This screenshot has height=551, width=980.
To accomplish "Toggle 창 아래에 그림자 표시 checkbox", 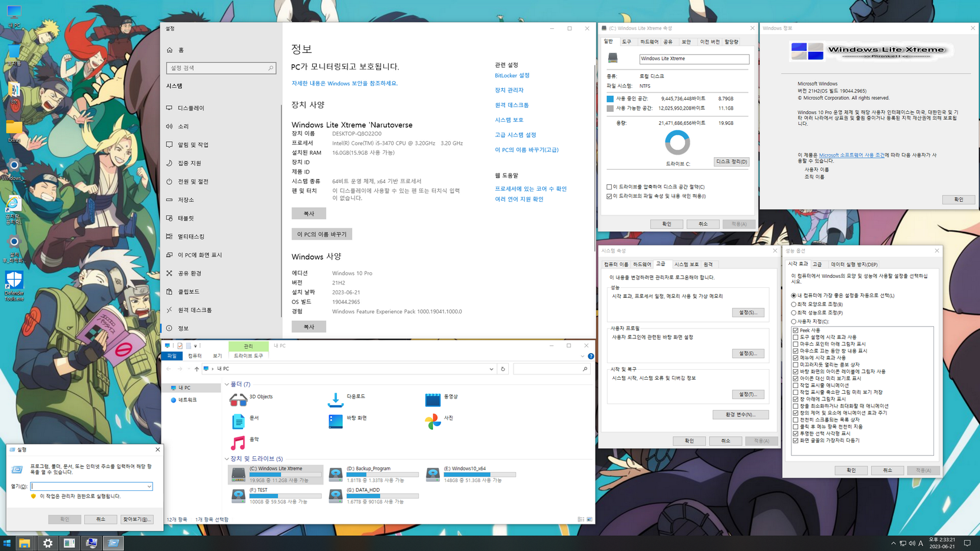I will click(x=796, y=399).
